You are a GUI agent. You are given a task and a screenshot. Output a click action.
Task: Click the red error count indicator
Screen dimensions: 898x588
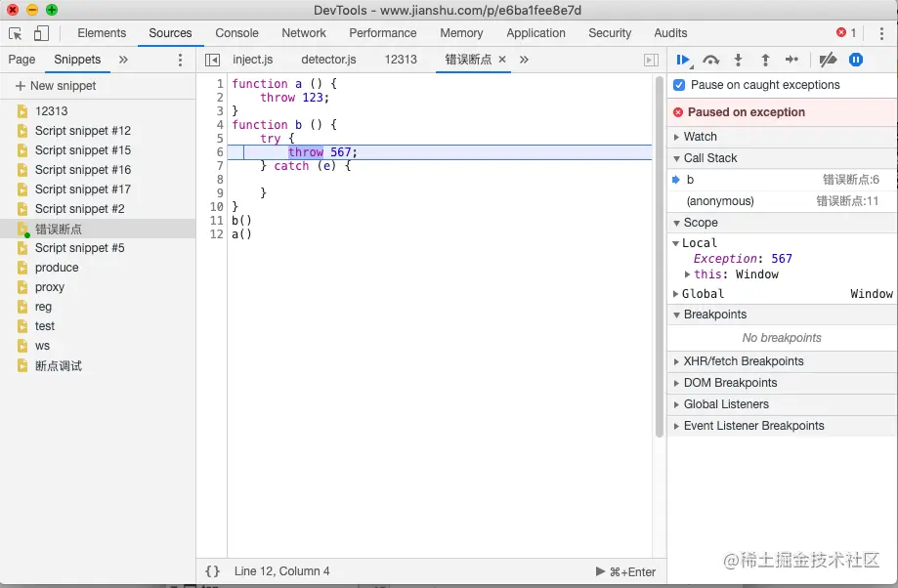click(x=846, y=32)
